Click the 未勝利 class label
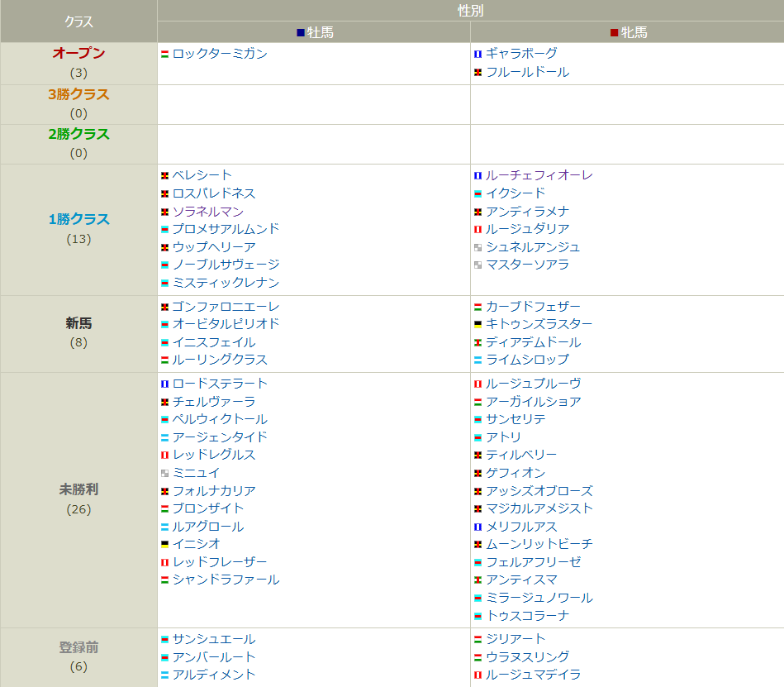784x687 pixels. pos(78,489)
